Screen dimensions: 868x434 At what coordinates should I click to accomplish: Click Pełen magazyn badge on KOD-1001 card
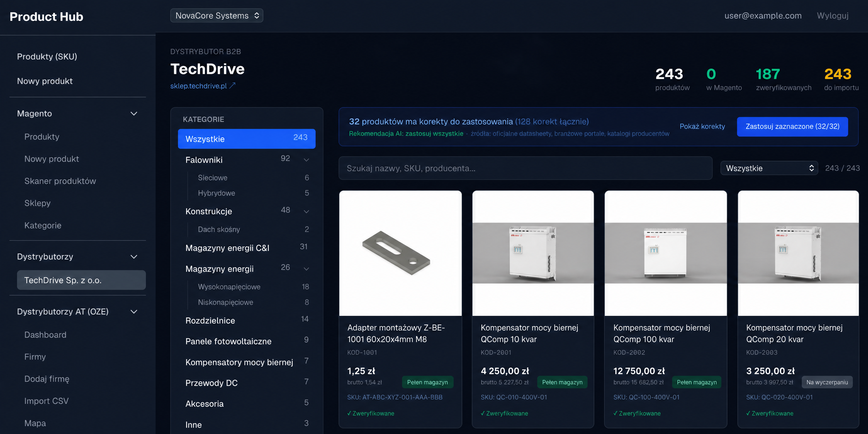[x=427, y=382]
